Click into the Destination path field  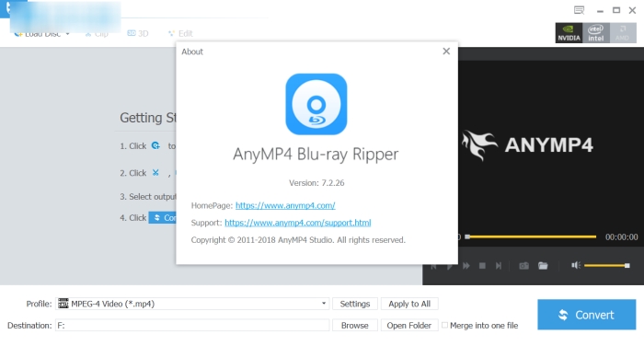click(192, 326)
